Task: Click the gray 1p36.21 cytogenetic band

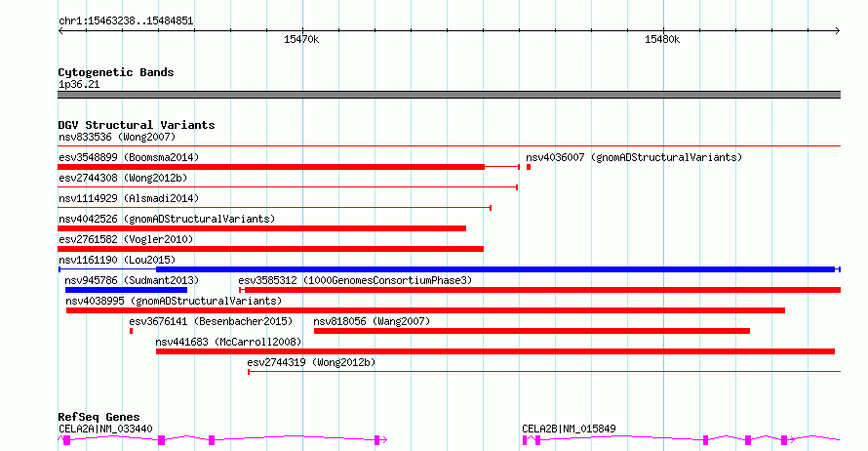Action: coord(449,95)
